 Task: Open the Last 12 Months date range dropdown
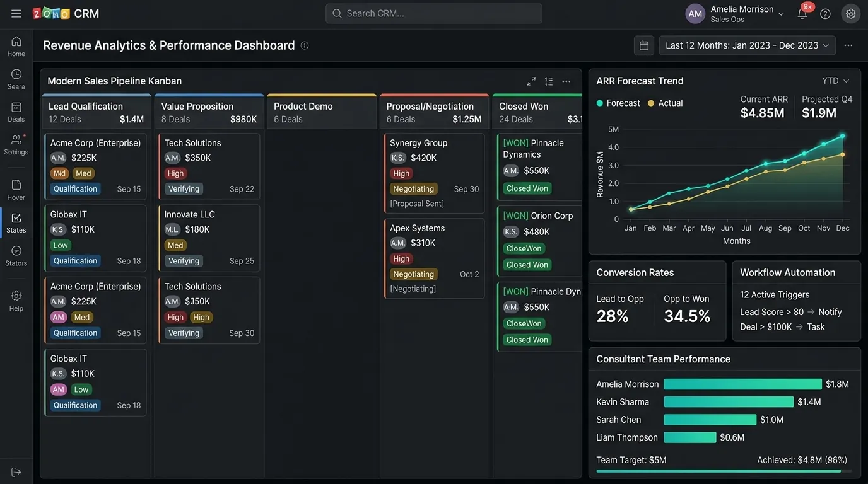coord(748,45)
